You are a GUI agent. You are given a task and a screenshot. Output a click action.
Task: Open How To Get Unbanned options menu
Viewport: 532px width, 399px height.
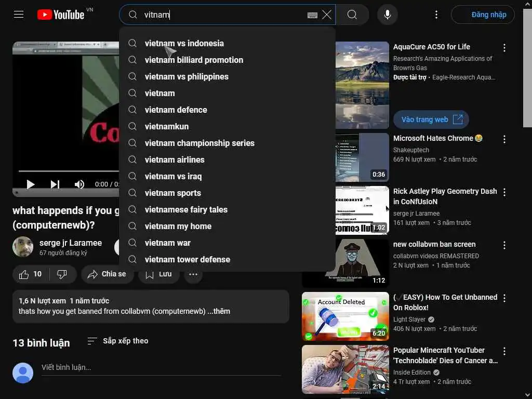click(x=504, y=298)
